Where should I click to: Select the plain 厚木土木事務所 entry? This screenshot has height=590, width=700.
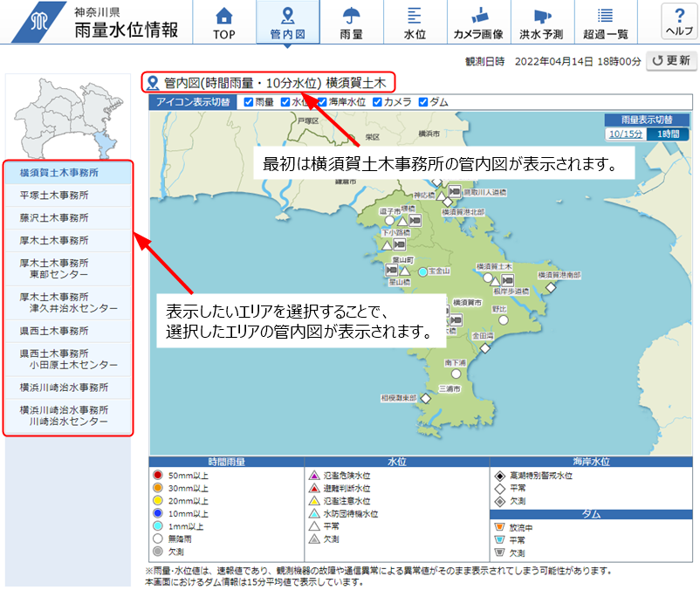[68, 241]
